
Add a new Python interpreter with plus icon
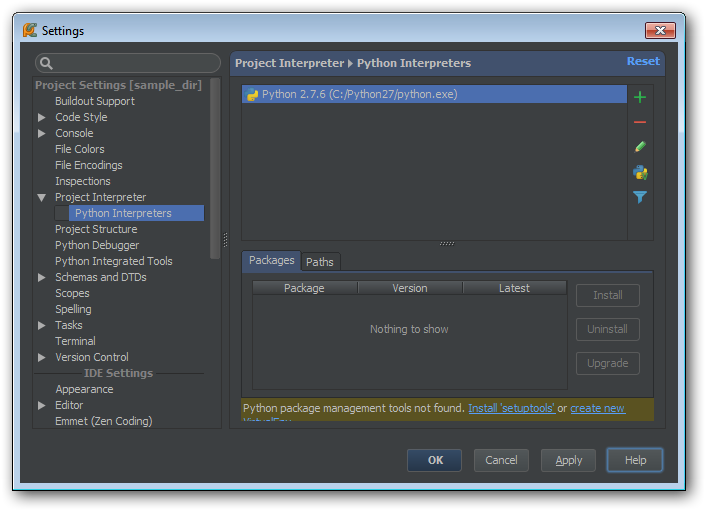[x=640, y=97]
